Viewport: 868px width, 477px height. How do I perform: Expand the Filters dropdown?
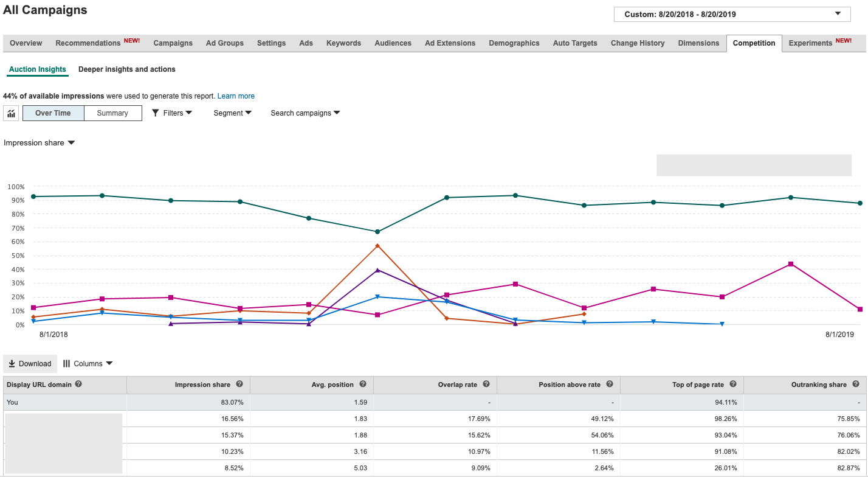click(172, 113)
